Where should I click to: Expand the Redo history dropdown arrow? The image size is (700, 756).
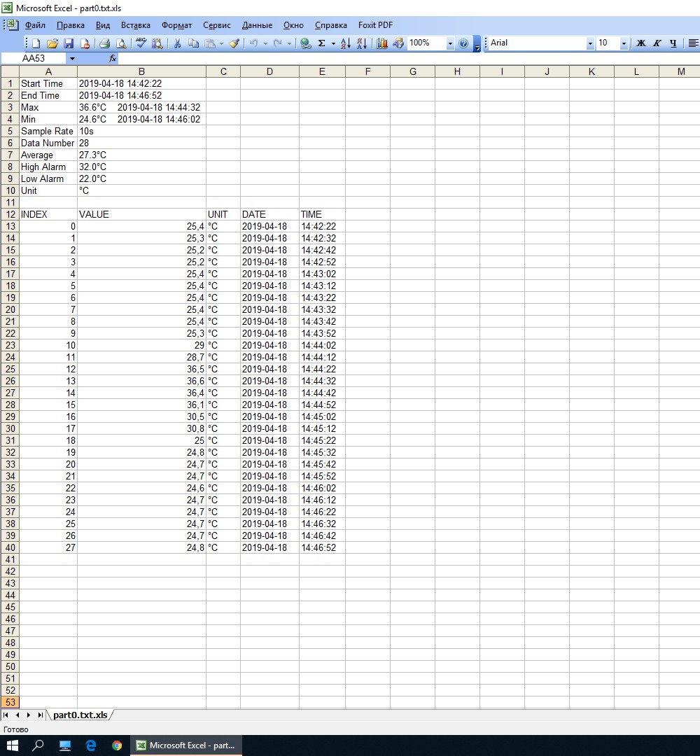pyautogui.click(x=289, y=43)
